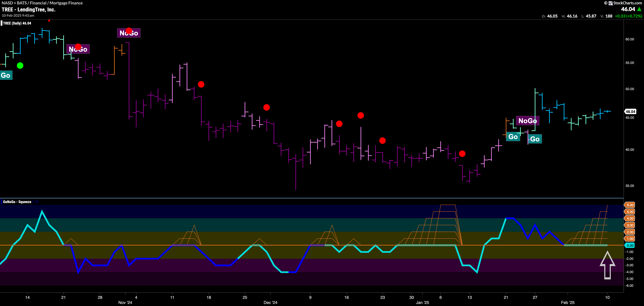Screen dimensions: 644x306
Task: Click the blue legend marker beside GoNoGo - Squeeze
Action: [2, 202]
